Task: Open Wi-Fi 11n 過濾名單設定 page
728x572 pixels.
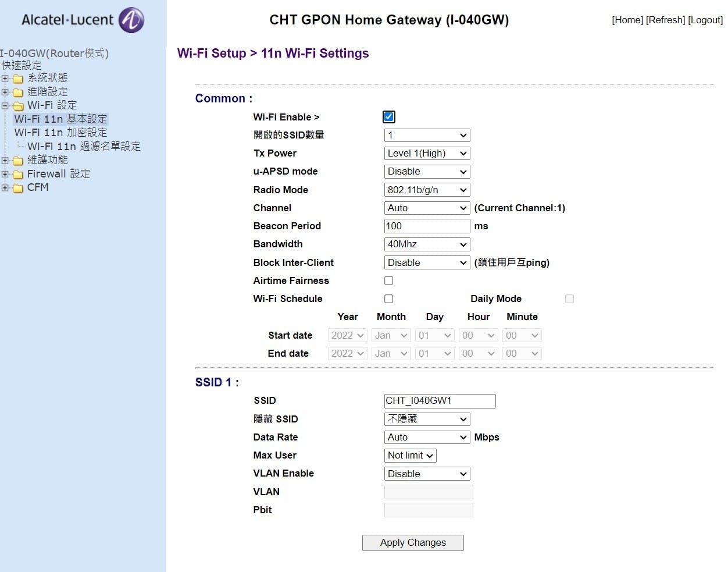Action: (84, 146)
